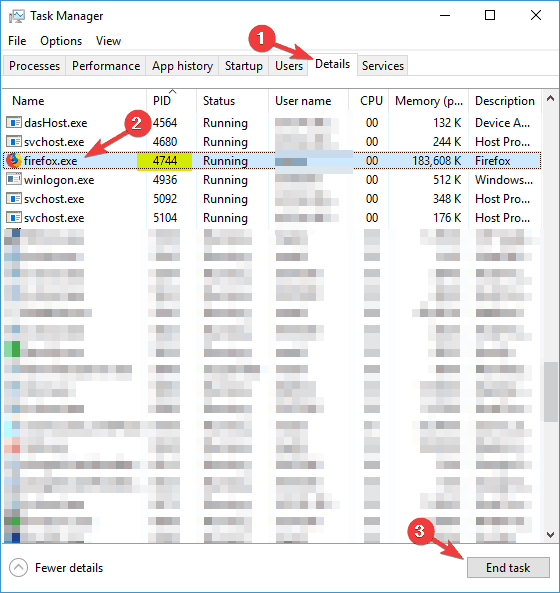Click PID 4936 cell

165,180
